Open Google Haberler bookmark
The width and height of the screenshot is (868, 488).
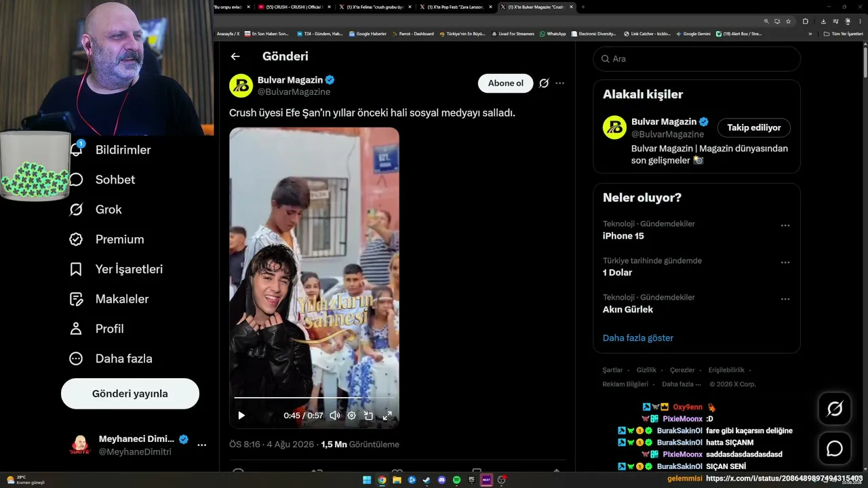point(368,33)
